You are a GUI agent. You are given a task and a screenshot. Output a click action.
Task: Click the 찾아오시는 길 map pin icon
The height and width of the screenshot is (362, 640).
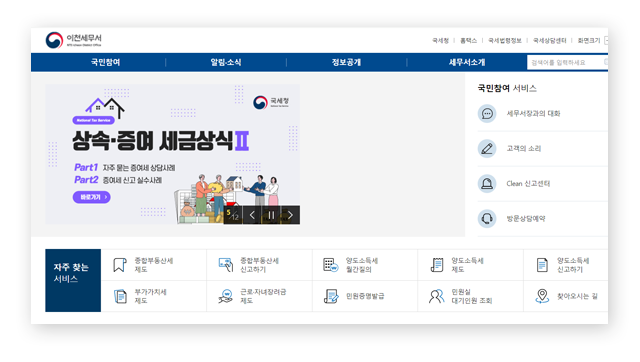(x=542, y=296)
